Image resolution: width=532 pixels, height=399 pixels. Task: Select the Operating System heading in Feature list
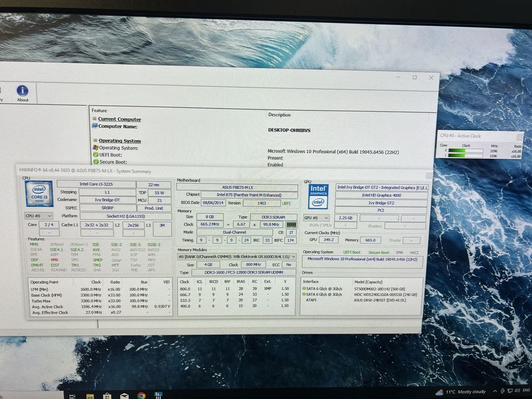[x=120, y=140]
